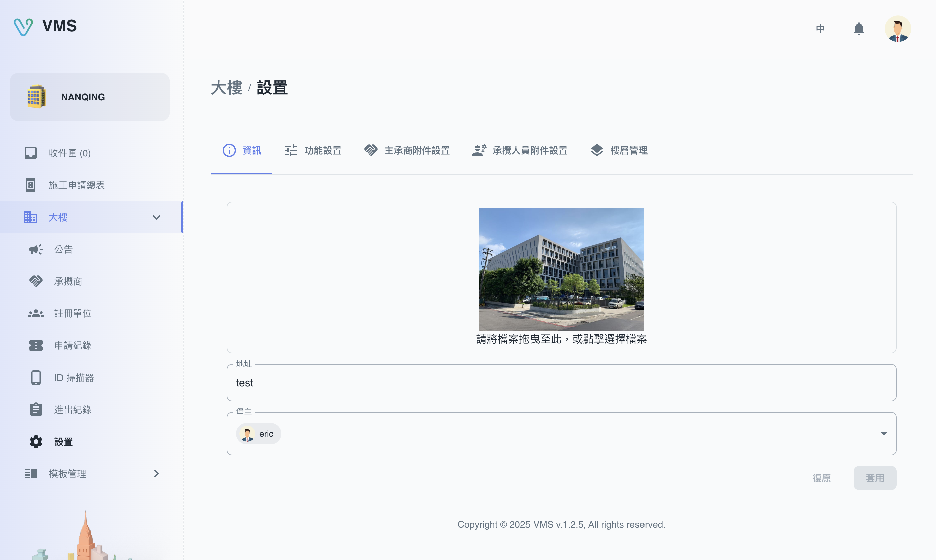This screenshot has width=936, height=560.
Task: Open 承攬商 handshake item
Action: (68, 281)
